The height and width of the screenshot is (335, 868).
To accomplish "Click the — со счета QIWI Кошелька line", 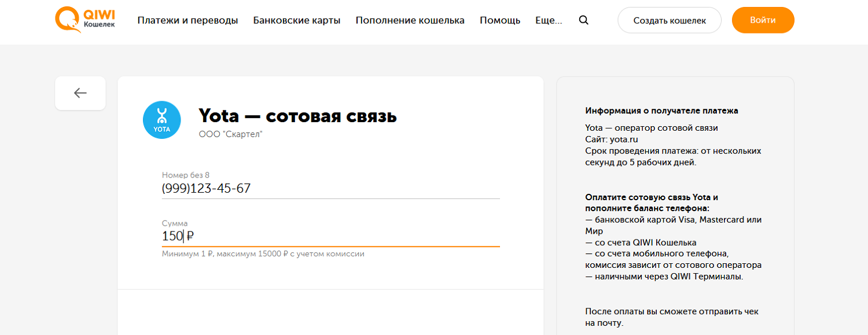I will [x=641, y=242].
